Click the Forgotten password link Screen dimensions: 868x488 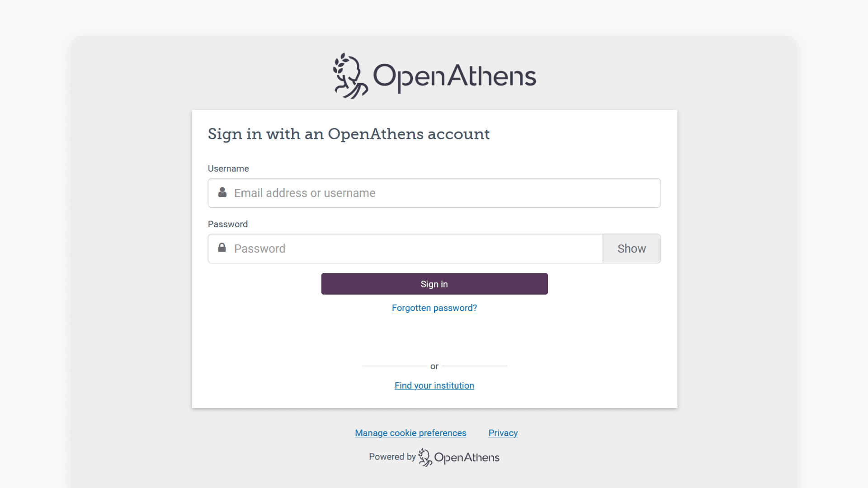(434, 308)
